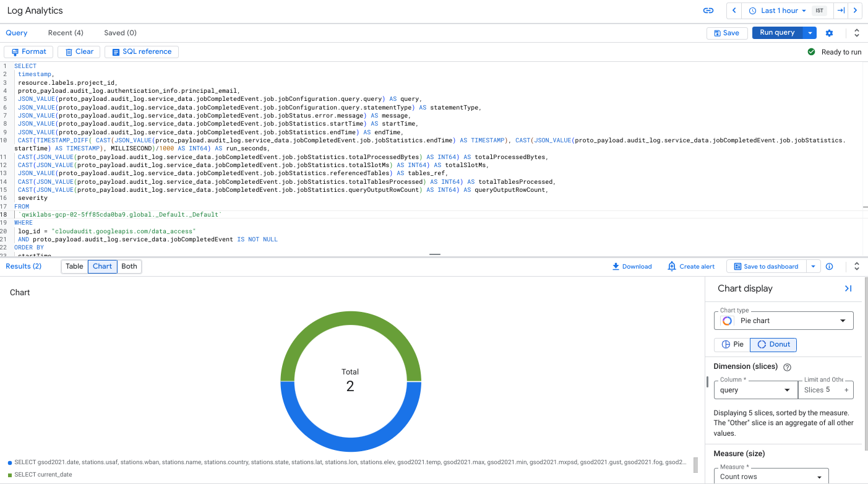Collapse the Chart display panel
Viewport: 868px width, 484px height.
(x=848, y=288)
